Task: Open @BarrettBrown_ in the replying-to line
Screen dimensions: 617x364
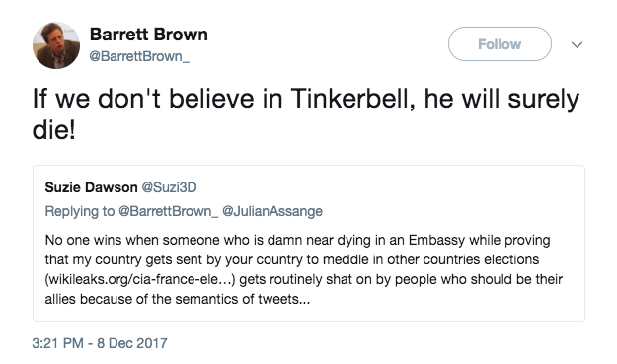Action: [169, 211]
